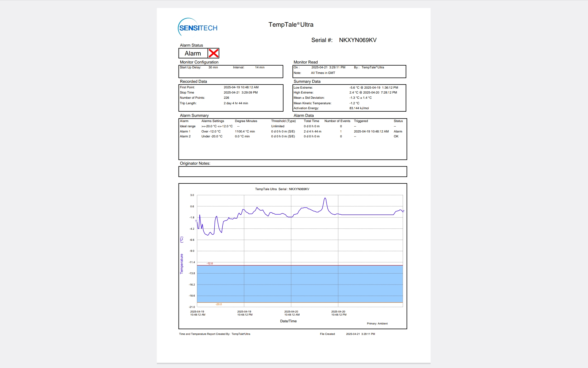Select the TempTale Ultra title text

pos(291,25)
